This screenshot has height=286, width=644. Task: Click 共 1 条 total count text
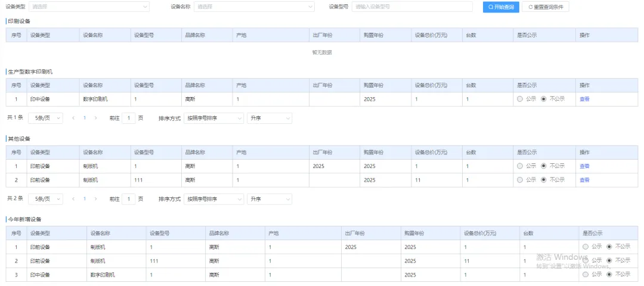pyautogui.click(x=15, y=118)
